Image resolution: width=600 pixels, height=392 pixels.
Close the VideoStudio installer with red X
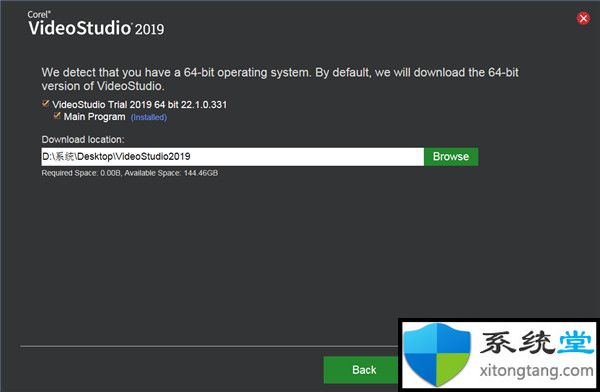point(583,18)
